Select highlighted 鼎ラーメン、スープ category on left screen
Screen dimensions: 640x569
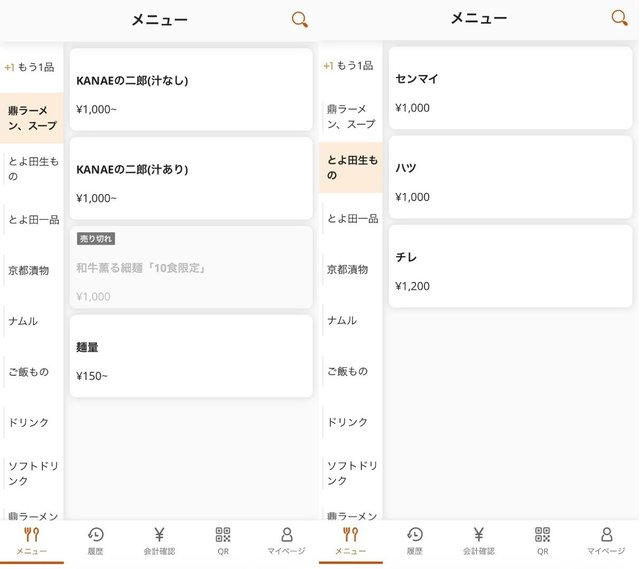pos(32,118)
